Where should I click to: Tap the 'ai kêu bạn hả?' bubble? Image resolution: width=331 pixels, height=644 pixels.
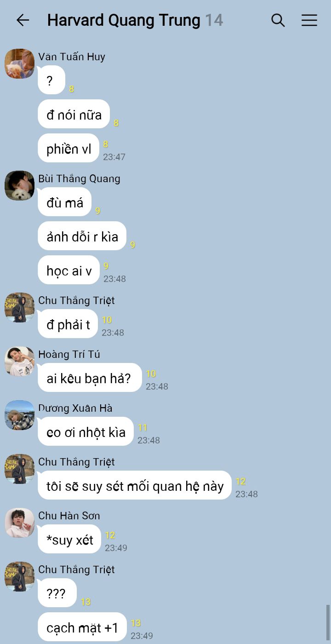point(90,378)
